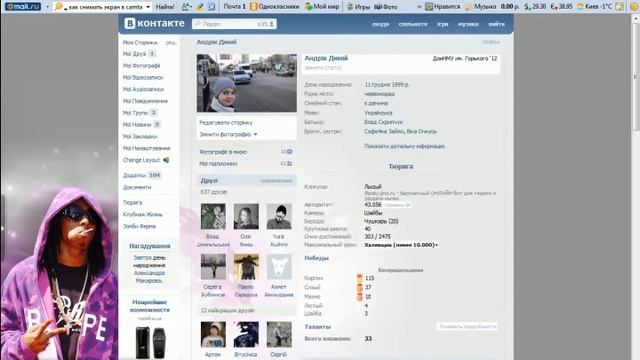The height and width of the screenshot is (360, 640).
Task: Click the Mail.ru logo in the toolbar
Action: click(23, 7)
